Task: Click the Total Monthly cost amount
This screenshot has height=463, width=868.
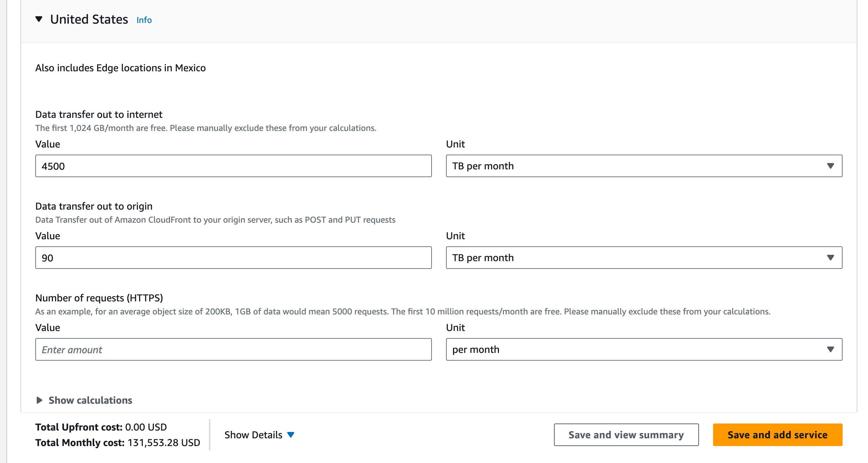Action: coord(164,443)
